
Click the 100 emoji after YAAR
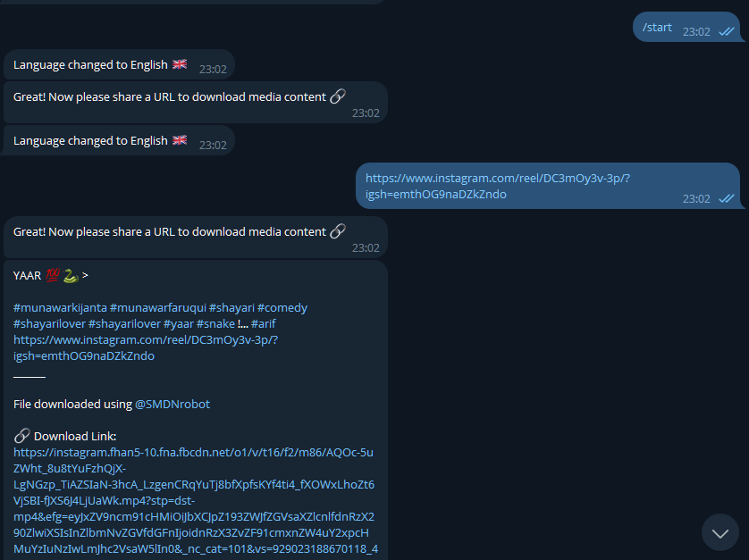click(53, 275)
